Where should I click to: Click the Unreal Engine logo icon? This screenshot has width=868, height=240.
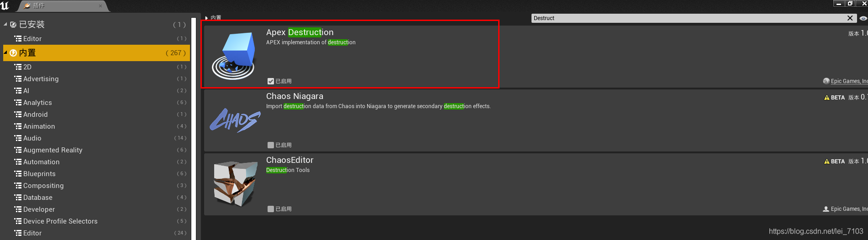click(x=5, y=5)
